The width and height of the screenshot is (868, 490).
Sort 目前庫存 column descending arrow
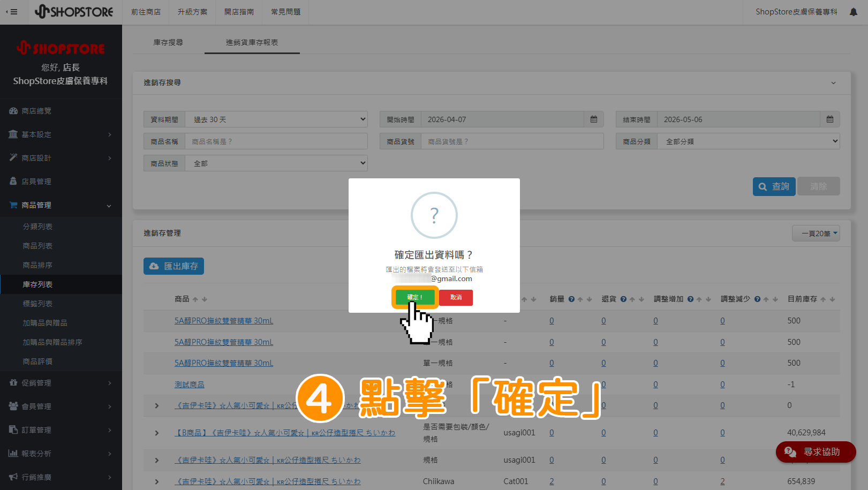832,299
